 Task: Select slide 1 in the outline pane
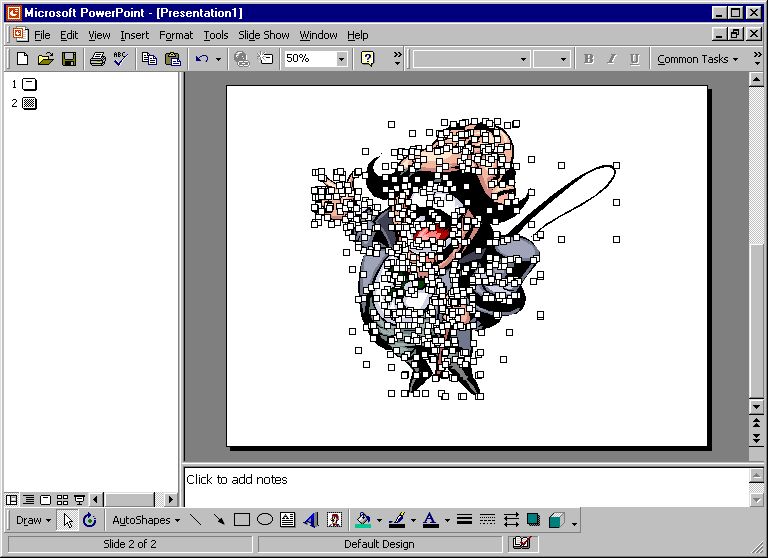pyautogui.click(x=29, y=84)
